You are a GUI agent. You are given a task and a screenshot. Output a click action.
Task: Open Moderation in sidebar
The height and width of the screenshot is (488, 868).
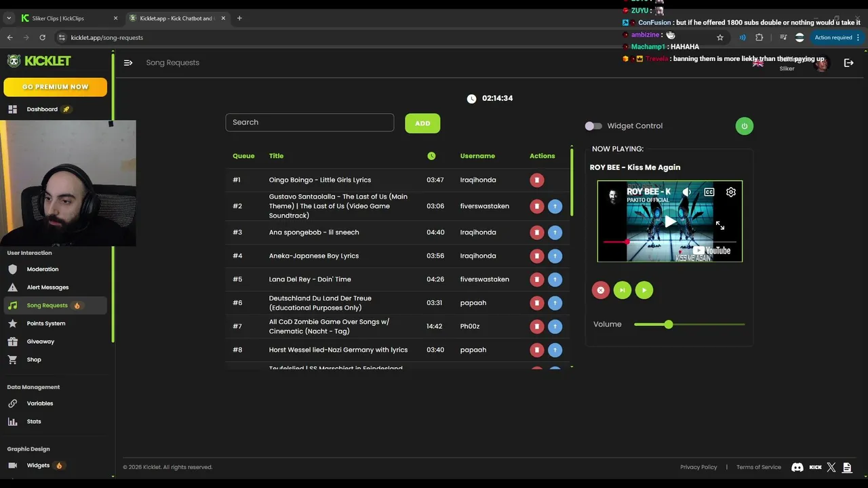(x=43, y=269)
